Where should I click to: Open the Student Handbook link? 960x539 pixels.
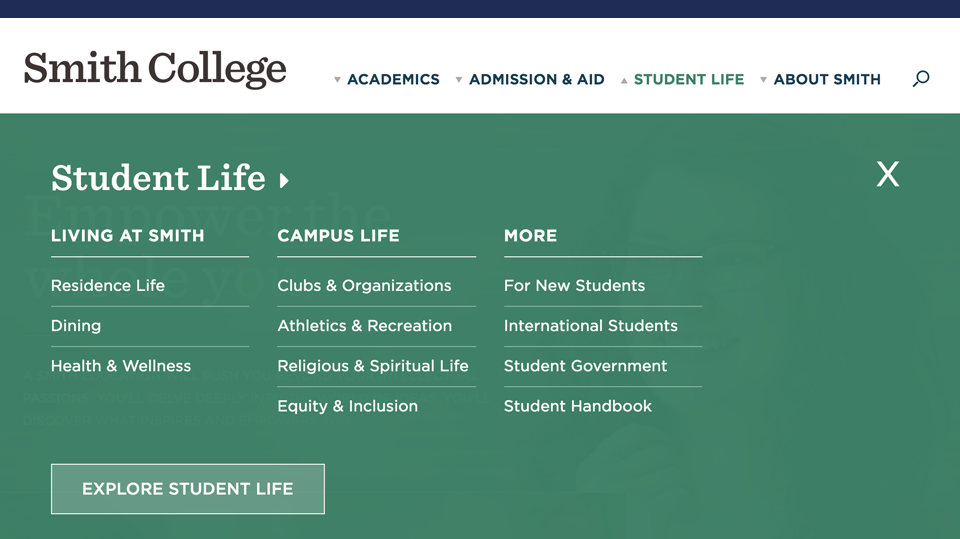(x=577, y=406)
